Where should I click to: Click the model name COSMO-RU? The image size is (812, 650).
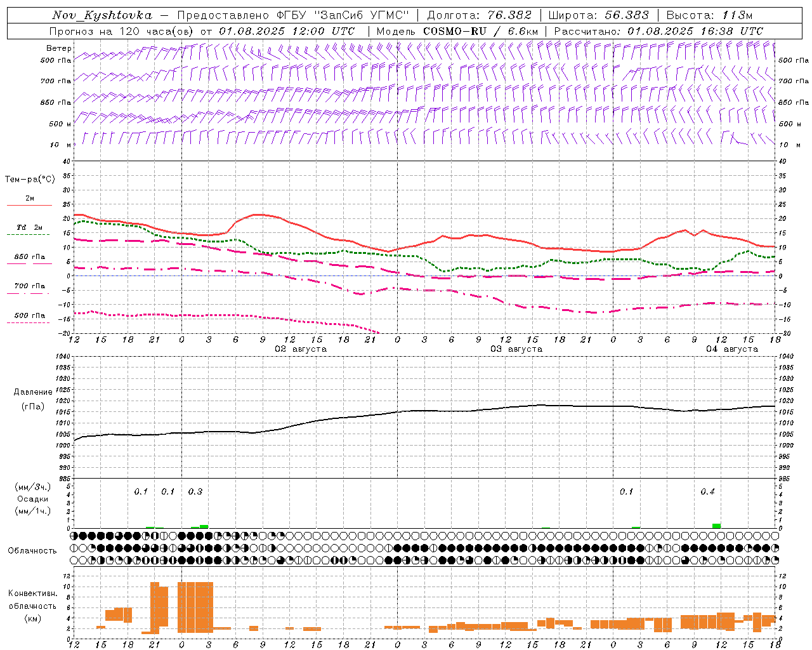455,31
